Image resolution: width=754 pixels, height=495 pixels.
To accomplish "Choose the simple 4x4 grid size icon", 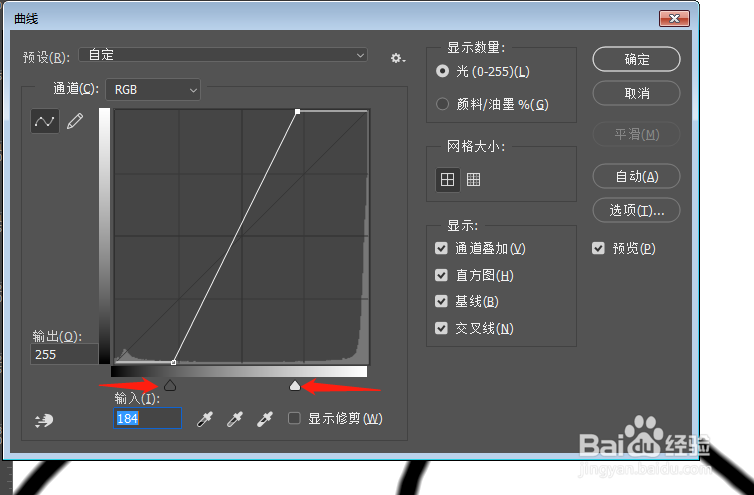I will click(447, 179).
